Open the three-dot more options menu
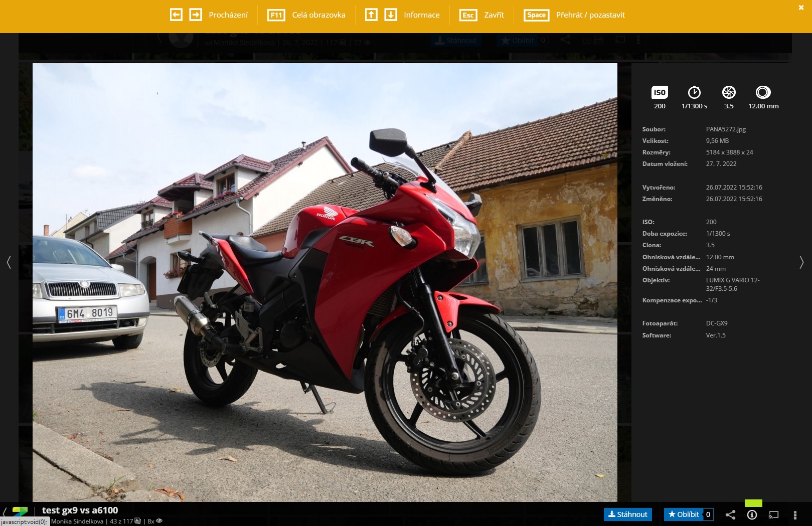 [795, 515]
